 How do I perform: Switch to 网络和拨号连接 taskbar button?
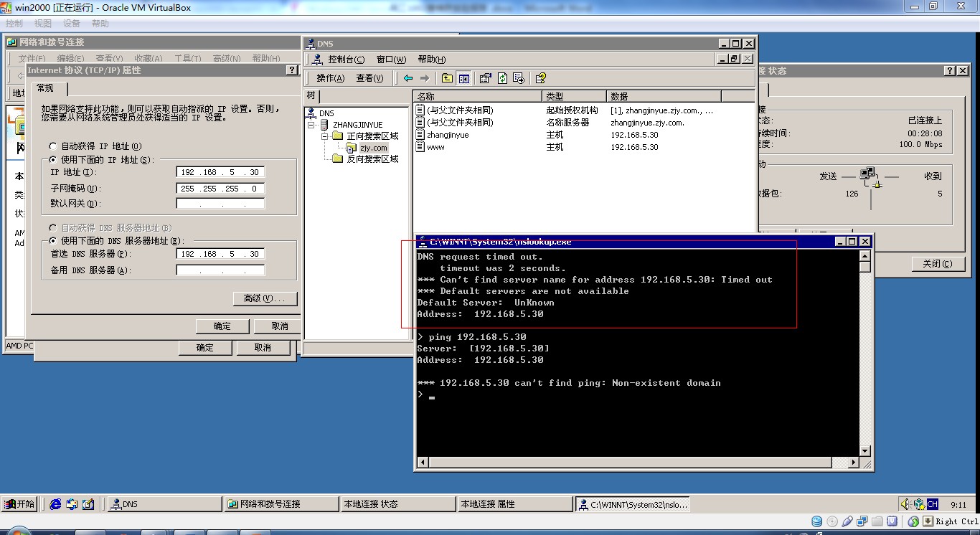[282, 504]
